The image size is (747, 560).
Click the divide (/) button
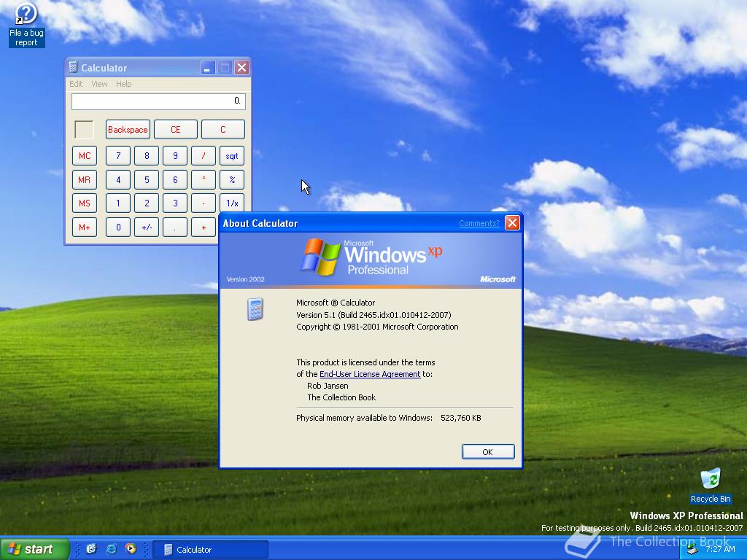(x=204, y=156)
